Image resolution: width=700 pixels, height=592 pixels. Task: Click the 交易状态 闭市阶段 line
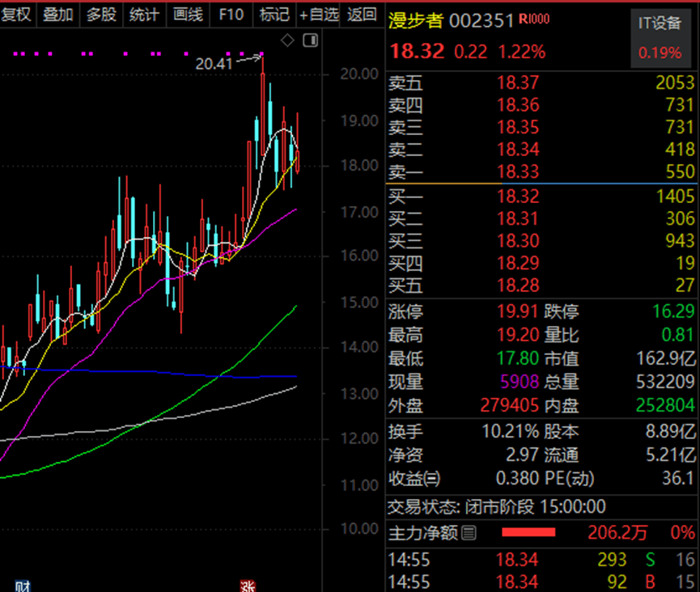[496, 507]
